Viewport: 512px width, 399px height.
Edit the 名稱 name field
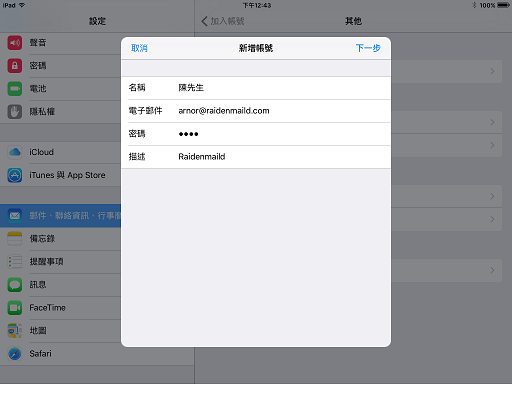256,88
